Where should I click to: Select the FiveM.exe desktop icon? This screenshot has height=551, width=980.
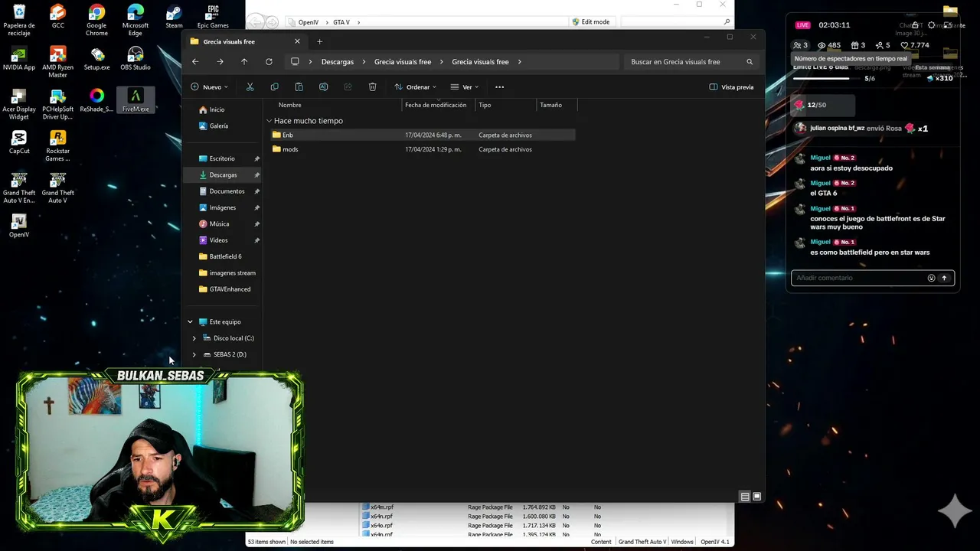pyautogui.click(x=136, y=100)
